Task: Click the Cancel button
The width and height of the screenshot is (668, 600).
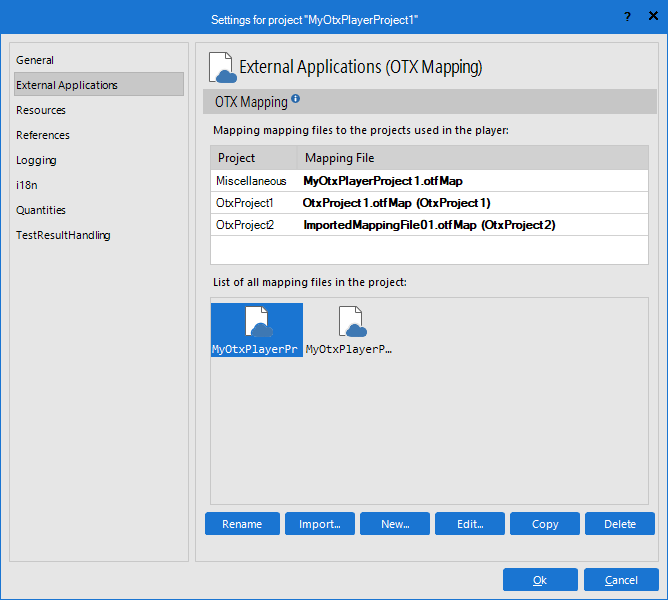Action: [x=621, y=580]
